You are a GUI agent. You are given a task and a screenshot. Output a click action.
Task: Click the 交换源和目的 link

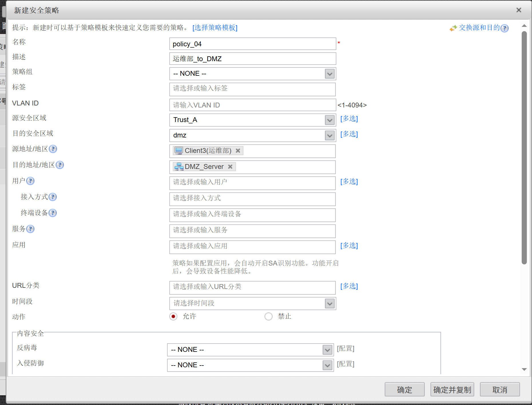pos(479,28)
